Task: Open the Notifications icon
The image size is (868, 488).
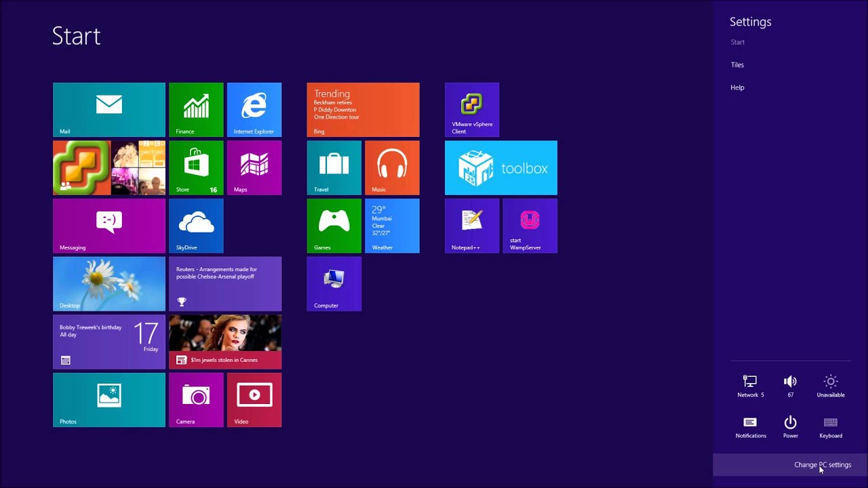Action: click(751, 428)
